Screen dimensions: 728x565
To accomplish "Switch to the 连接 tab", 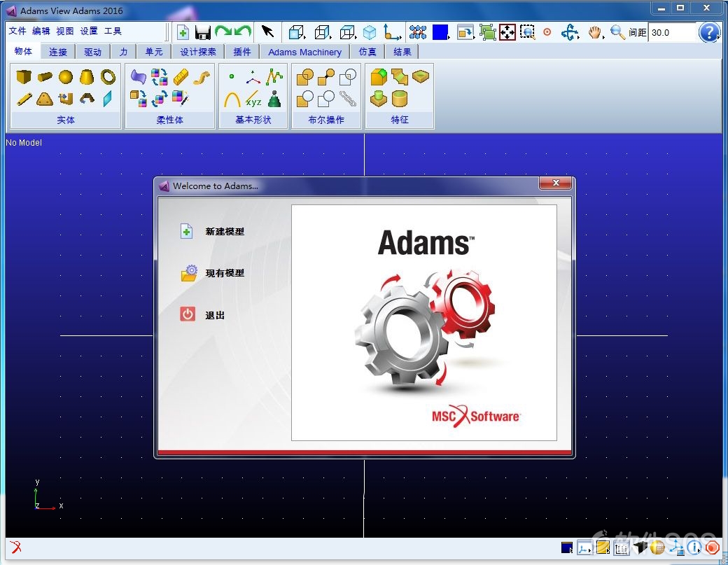I will click(x=58, y=52).
